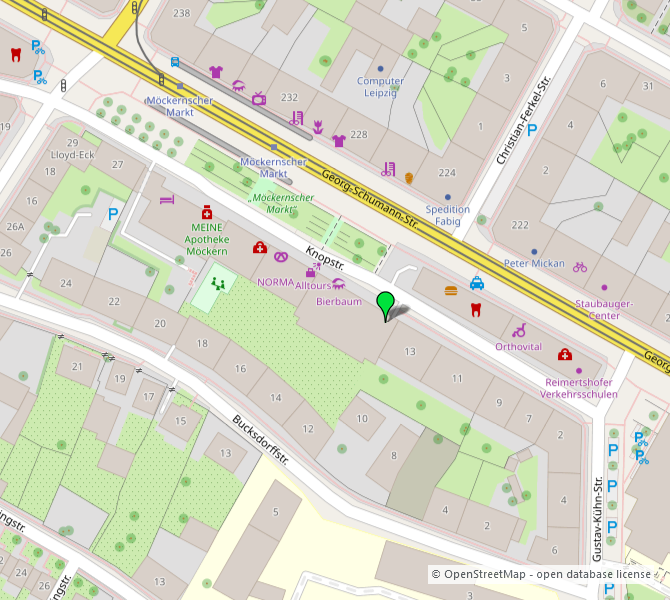Click the purple television shop icon
Viewport: 670px width, 600px height.
click(x=259, y=98)
